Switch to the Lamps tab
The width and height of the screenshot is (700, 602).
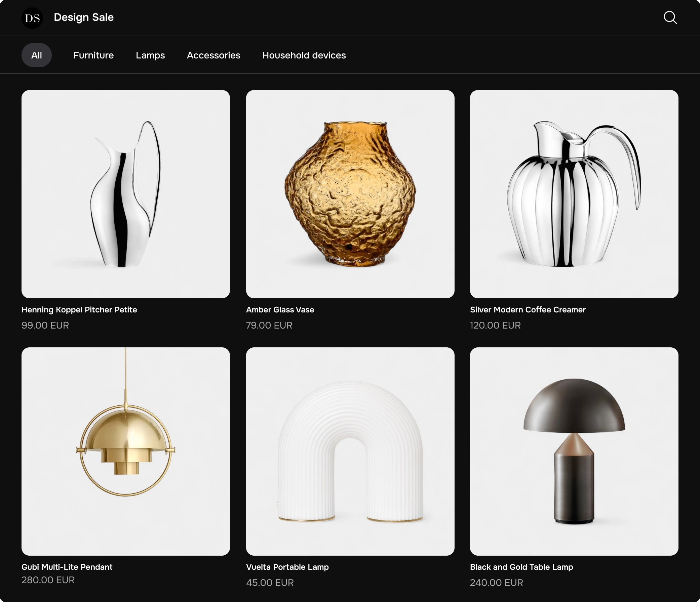click(150, 55)
